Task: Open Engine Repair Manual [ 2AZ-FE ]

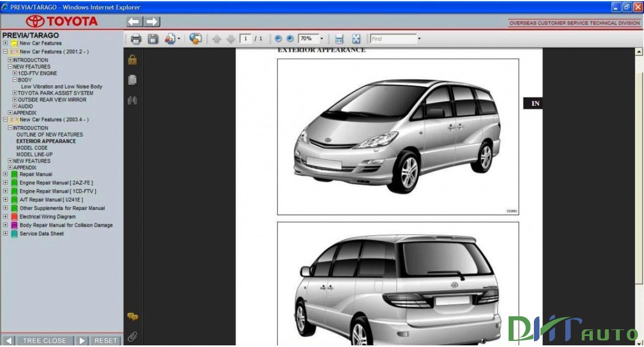Action: [x=56, y=182]
